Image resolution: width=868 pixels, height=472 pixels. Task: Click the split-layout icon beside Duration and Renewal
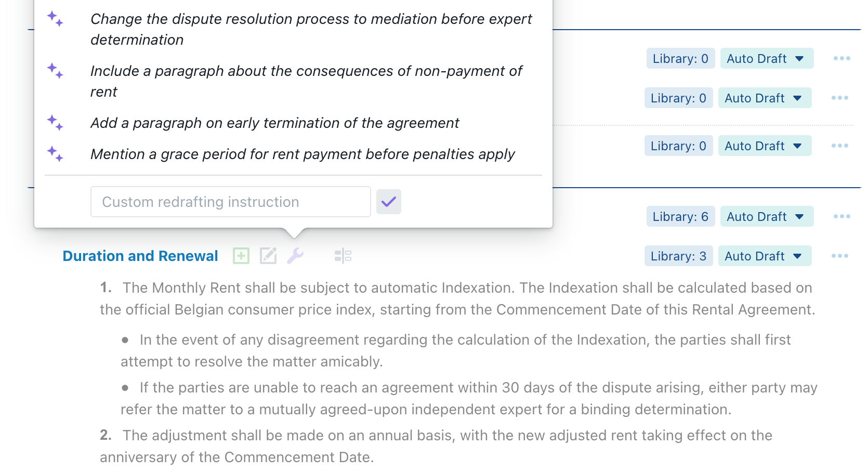tap(343, 256)
